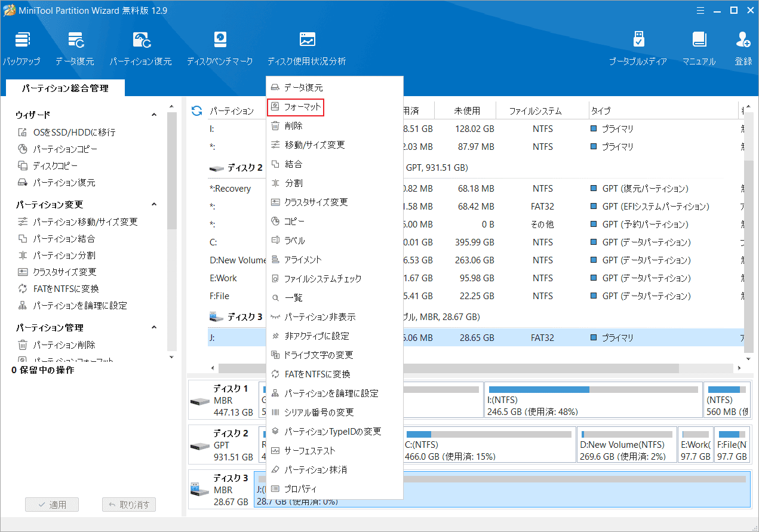Create ブータブルメディア bootable media

[x=638, y=49]
